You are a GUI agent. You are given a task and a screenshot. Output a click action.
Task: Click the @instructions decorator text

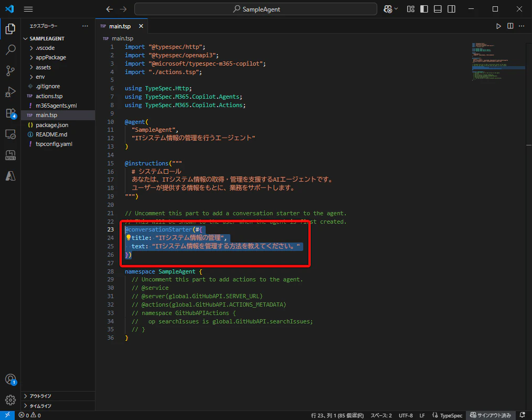146,163
